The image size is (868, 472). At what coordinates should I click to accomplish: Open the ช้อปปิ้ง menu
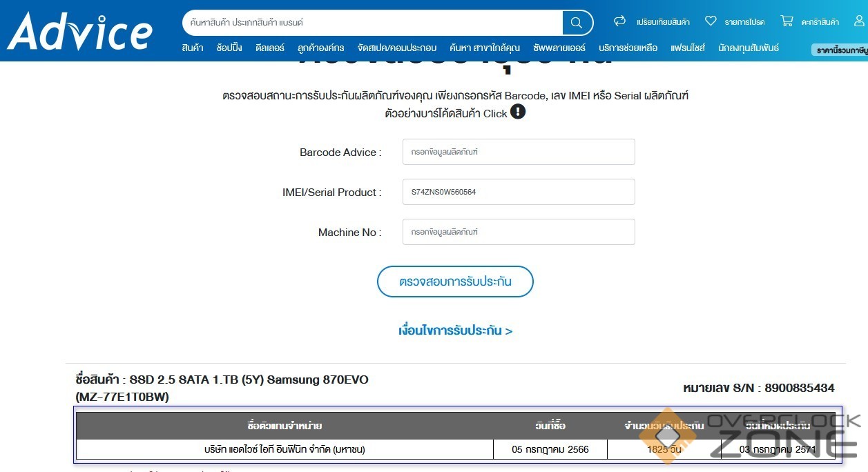pos(229,48)
